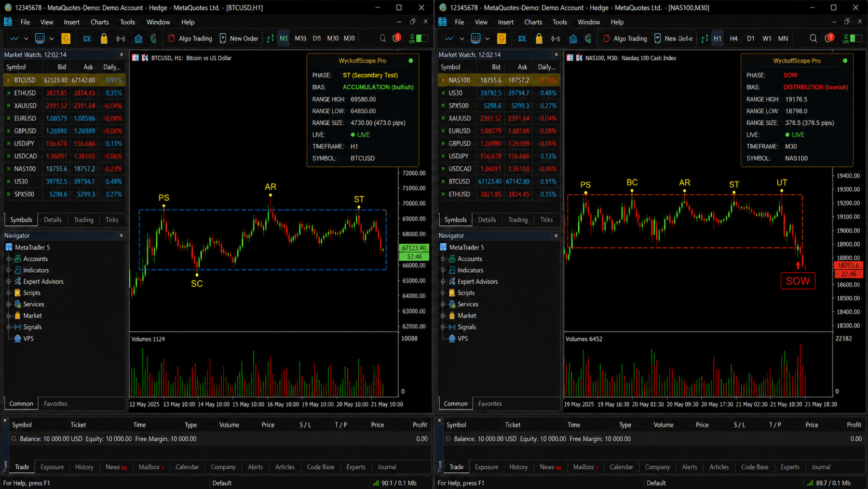868x489 pixels.
Task: Click the candlestick chart-type icon in right toolbar
Action: click(x=704, y=38)
